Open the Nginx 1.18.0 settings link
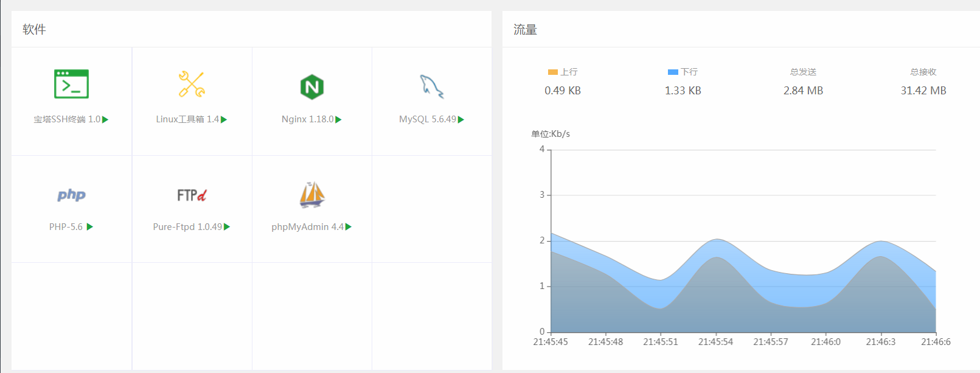980x373 pixels. click(308, 119)
